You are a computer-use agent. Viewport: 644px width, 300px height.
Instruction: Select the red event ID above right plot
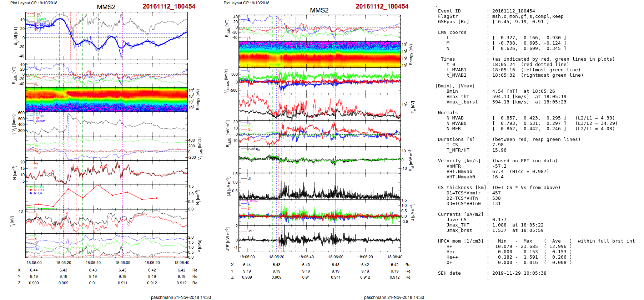click(x=382, y=6)
